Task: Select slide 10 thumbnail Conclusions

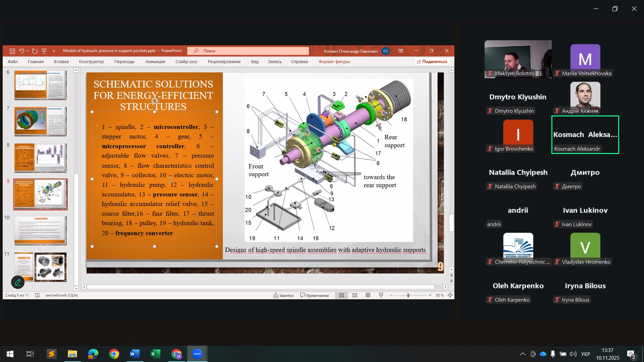Action: point(40,230)
